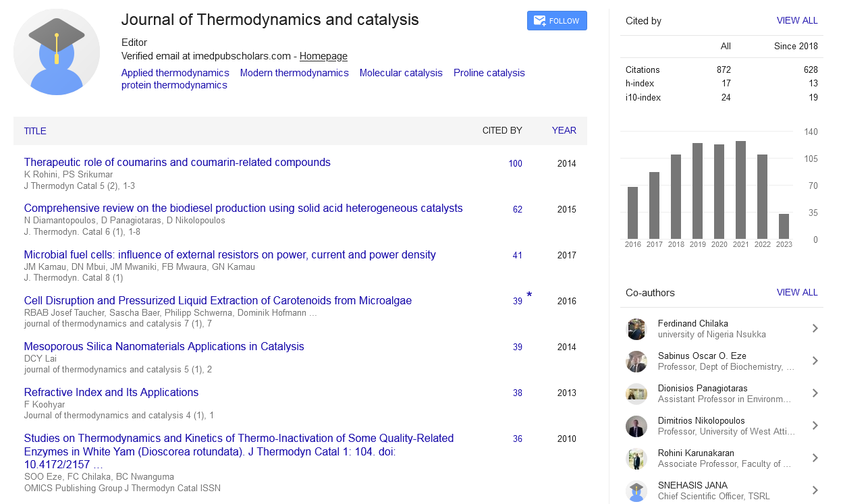Click Dionisios Panagiotaras' profile picture
843x504 pixels.
pyautogui.click(x=636, y=393)
